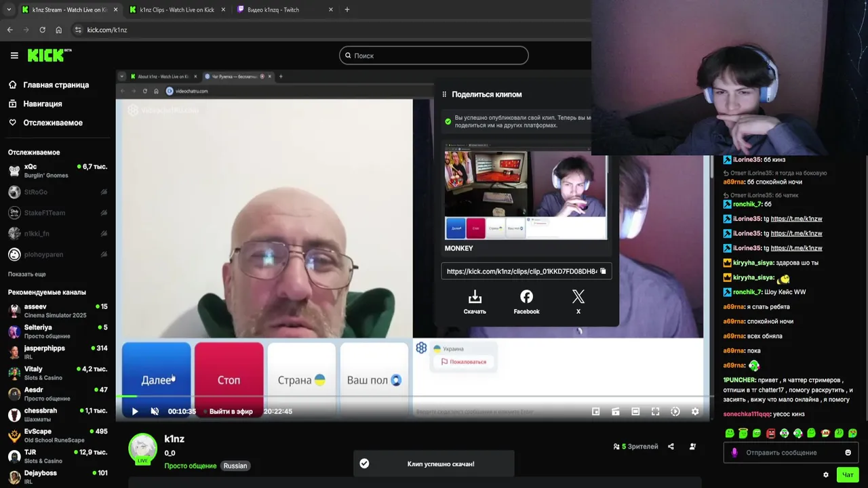Image resolution: width=868 pixels, height=488 pixels.
Task: Open the chat emoji picker
Action: pos(848,453)
